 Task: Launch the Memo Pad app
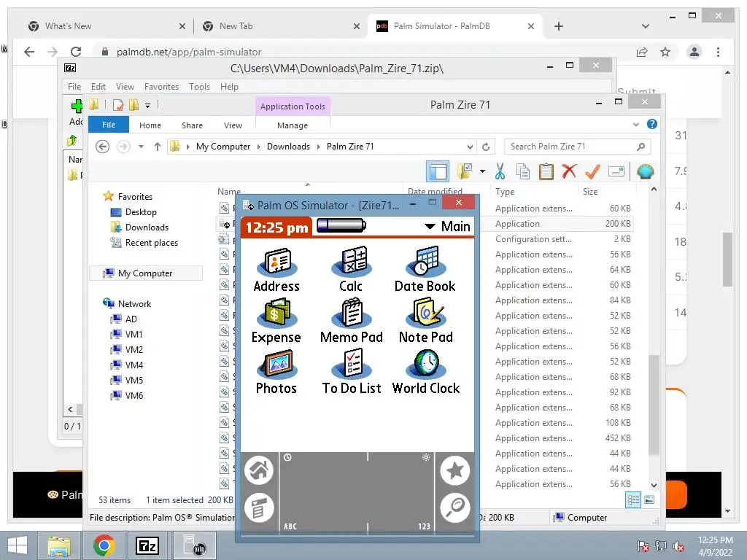(x=352, y=320)
